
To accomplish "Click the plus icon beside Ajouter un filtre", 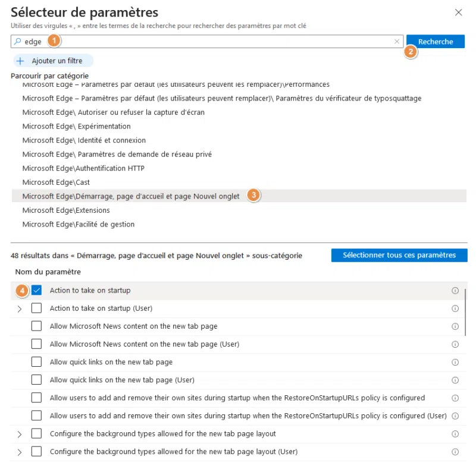I will [21, 60].
